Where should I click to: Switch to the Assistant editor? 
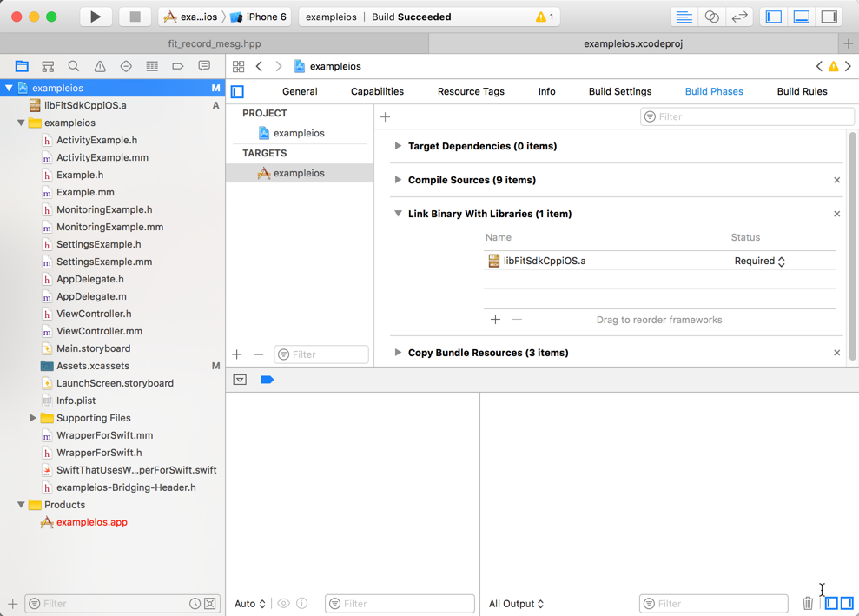pyautogui.click(x=711, y=17)
